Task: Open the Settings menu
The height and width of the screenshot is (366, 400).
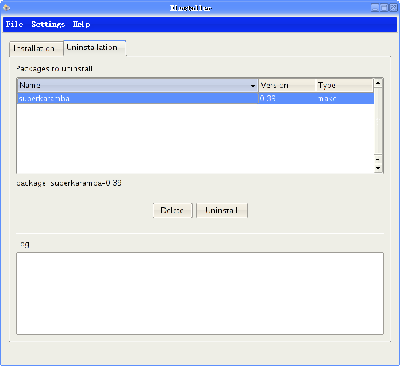Action: tap(48, 24)
